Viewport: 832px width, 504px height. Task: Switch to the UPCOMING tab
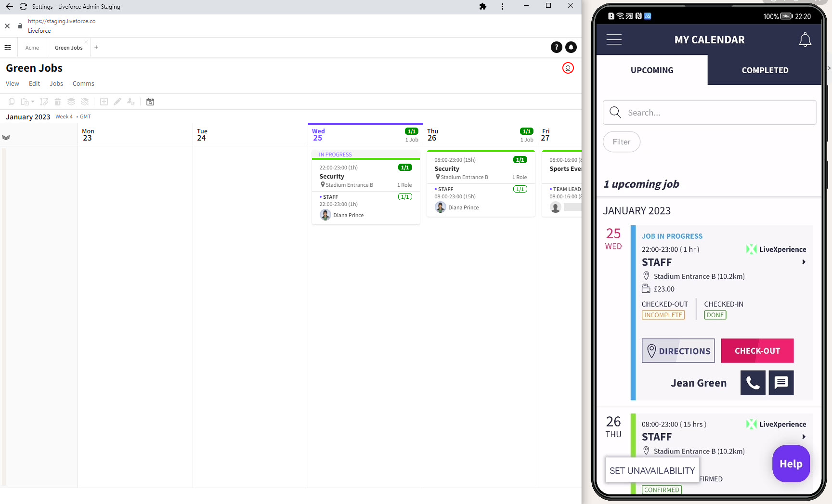[x=652, y=70]
